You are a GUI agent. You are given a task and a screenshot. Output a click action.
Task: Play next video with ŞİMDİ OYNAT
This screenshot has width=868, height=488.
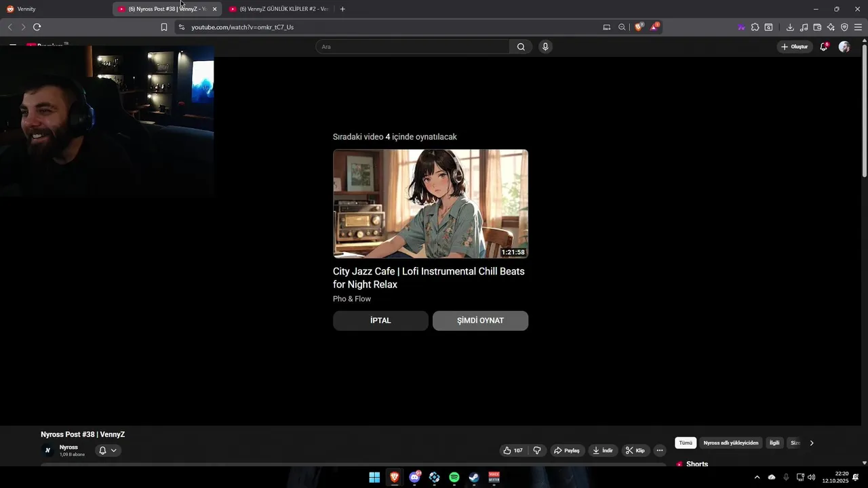[480, 321]
